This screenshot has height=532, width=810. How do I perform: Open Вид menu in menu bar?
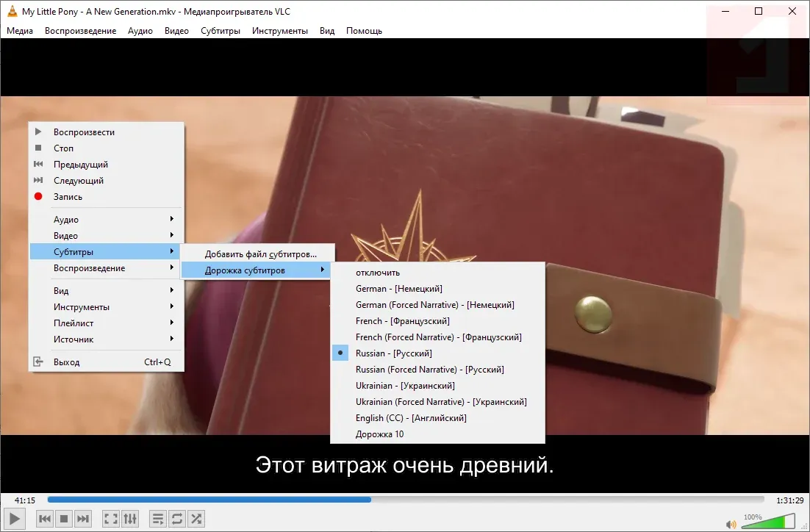pos(327,30)
